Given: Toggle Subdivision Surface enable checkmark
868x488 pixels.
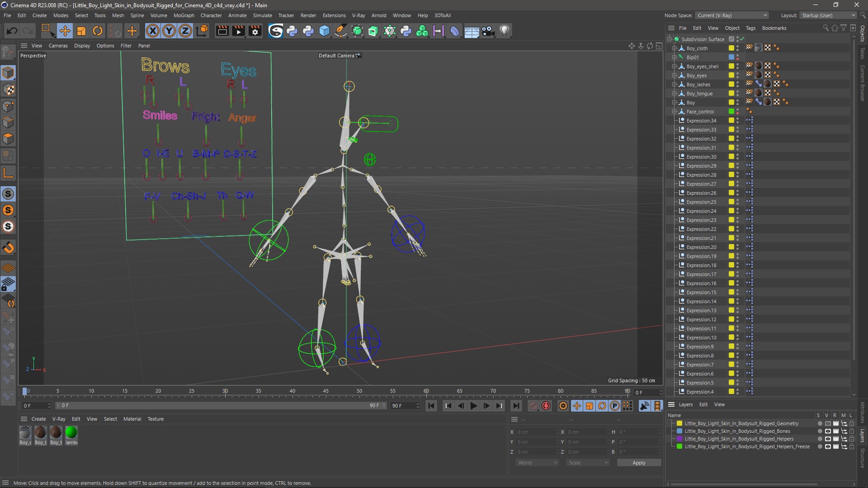Looking at the screenshot, I should coord(742,39).
